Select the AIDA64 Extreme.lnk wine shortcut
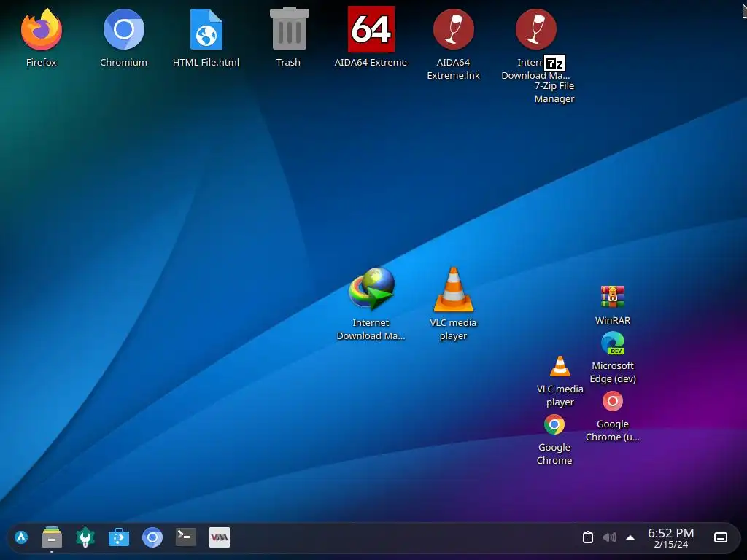The width and height of the screenshot is (747, 560). pos(454,29)
